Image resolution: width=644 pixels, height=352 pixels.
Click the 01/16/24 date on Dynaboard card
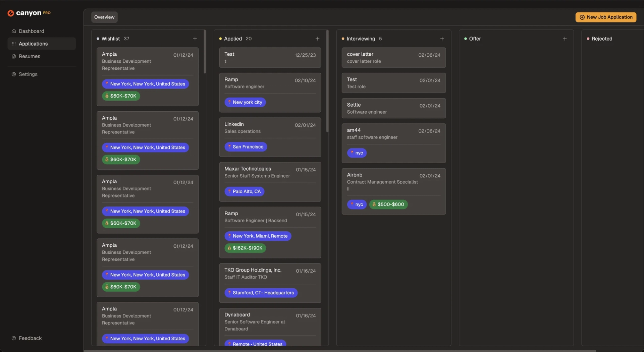pos(306,316)
